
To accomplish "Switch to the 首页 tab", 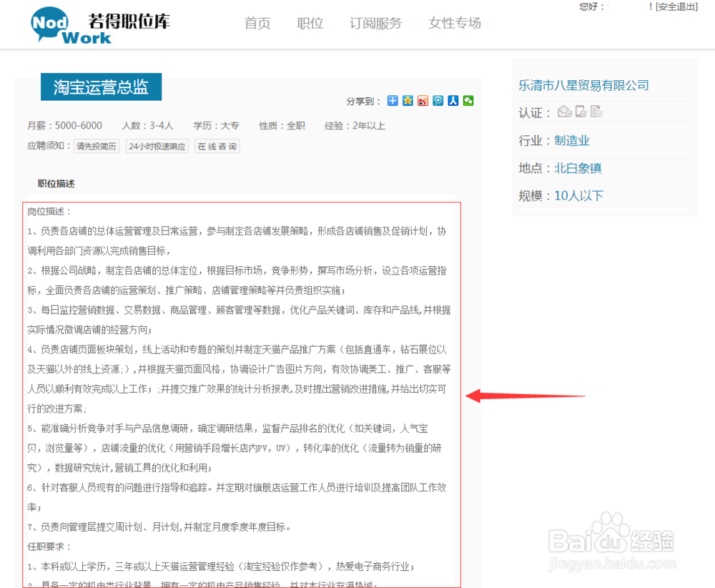I will click(x=257, y=23).
